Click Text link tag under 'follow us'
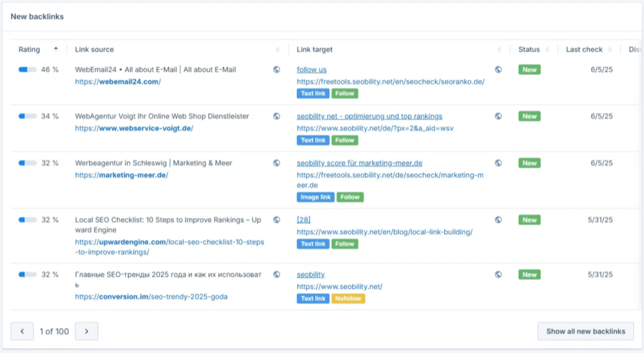The width and height of the screenshot is (644, 353). [313, 94]
